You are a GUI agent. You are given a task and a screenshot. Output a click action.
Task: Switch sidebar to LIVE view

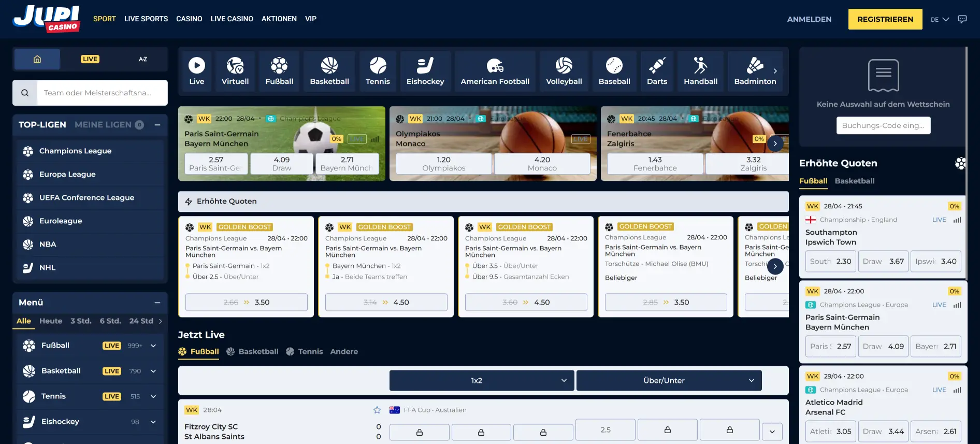coord(90,59)
